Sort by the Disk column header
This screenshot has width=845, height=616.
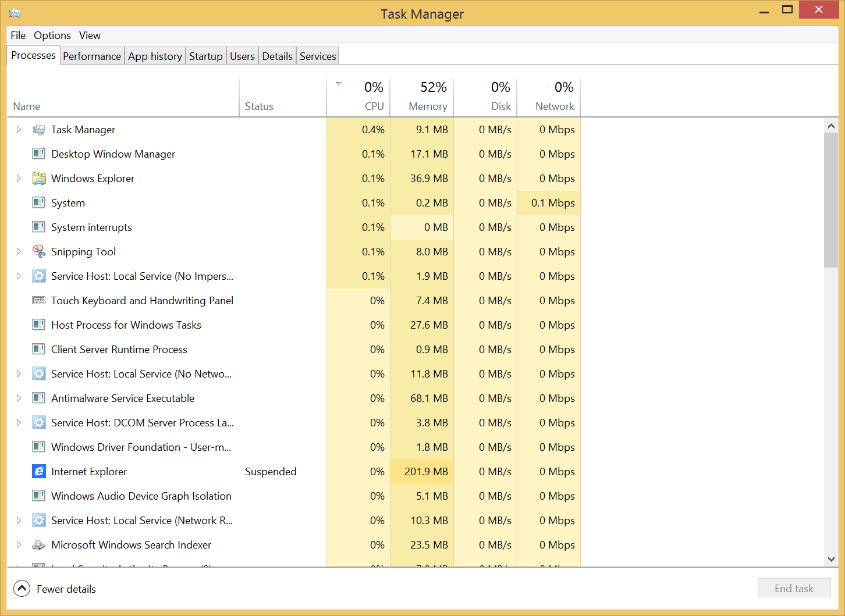point(485,98)
